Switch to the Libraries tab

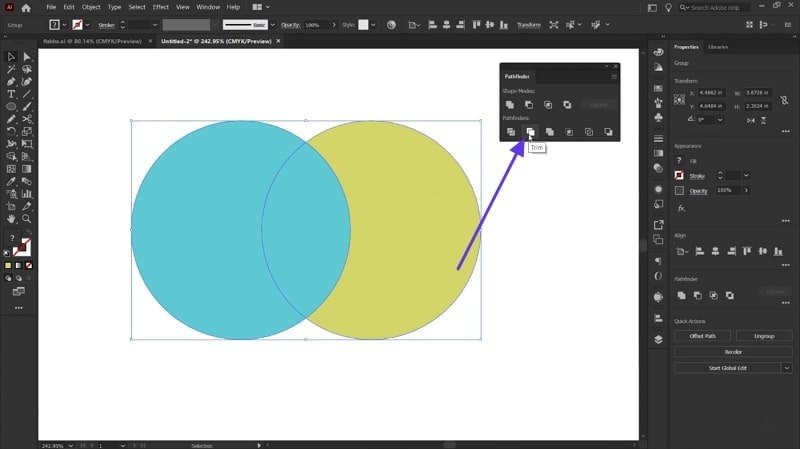(718, 47)
